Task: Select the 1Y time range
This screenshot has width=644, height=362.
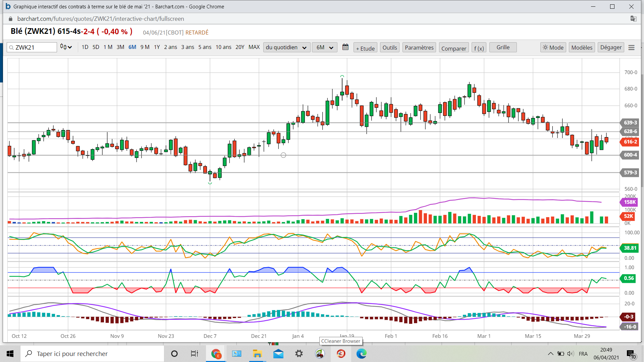Action: 157,47
